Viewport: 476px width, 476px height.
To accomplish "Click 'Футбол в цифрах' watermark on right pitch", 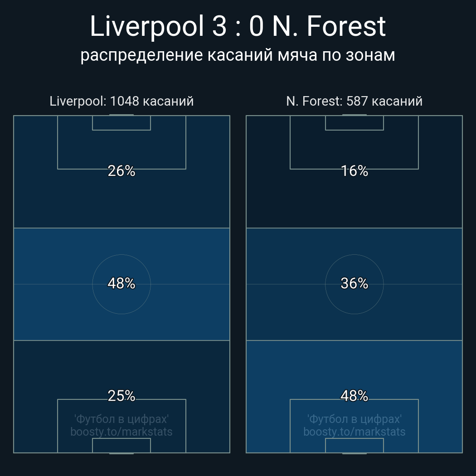I will pos(354,419).
